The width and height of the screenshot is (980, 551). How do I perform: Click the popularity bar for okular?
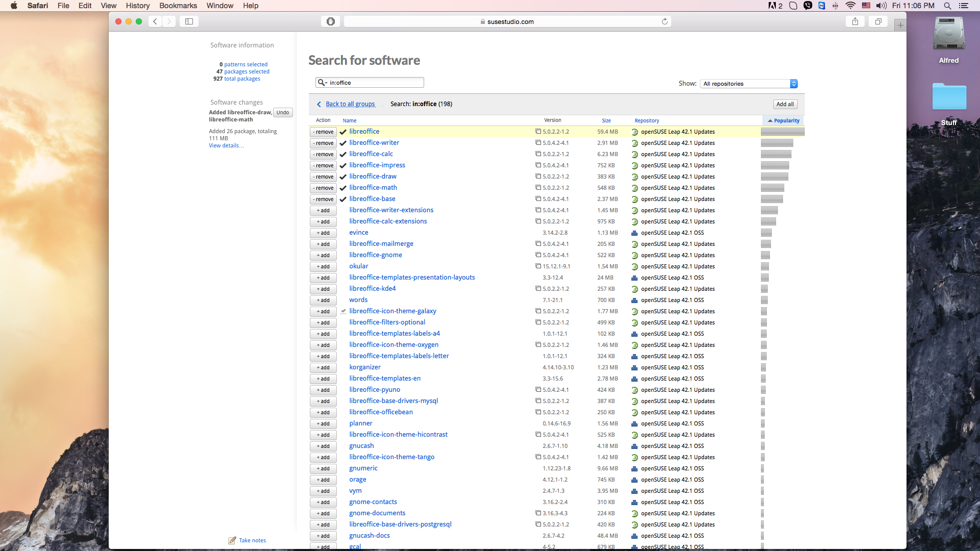click(765, 266)
